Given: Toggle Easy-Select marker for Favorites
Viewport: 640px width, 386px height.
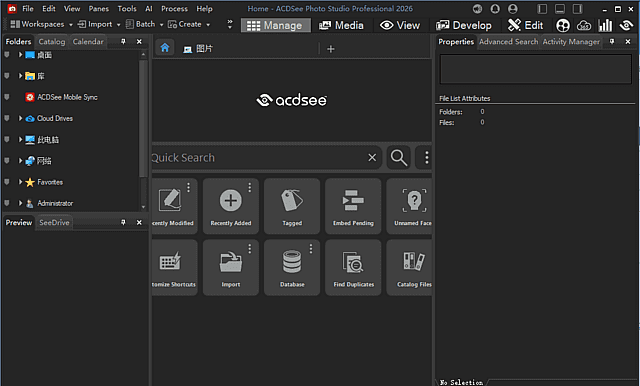Looking at the screenshot, I should coord(7,182).
